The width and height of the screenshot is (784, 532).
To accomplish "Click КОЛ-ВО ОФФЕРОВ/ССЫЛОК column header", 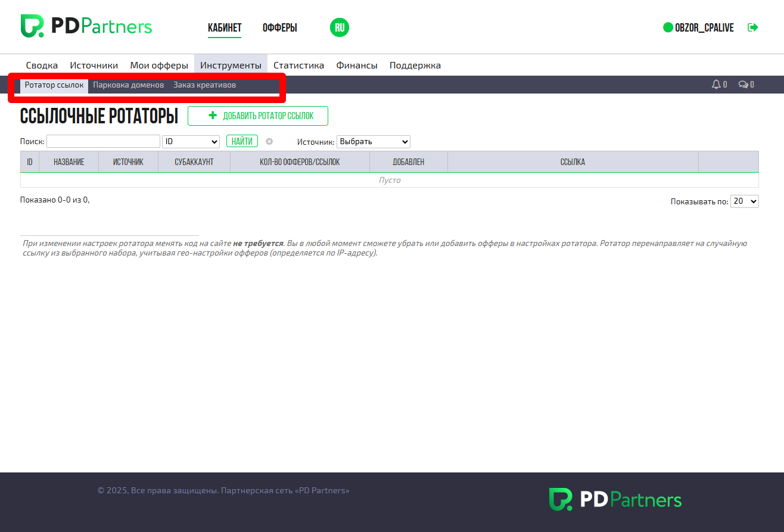I will pos(300,162).
